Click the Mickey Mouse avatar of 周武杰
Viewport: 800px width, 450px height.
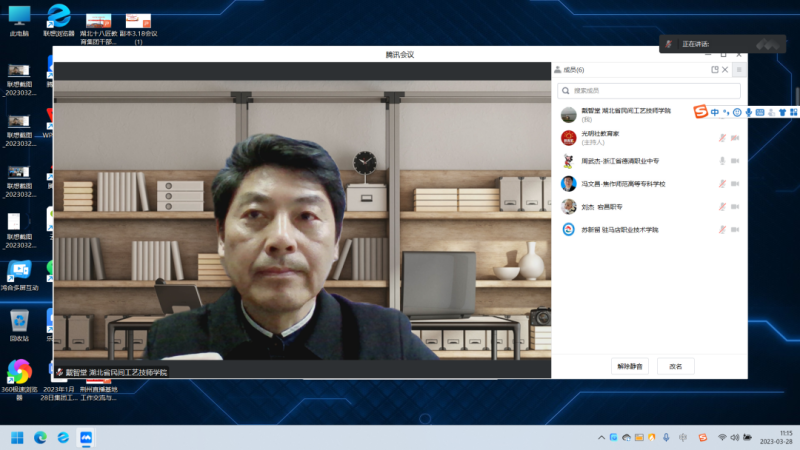coord(568,161)
